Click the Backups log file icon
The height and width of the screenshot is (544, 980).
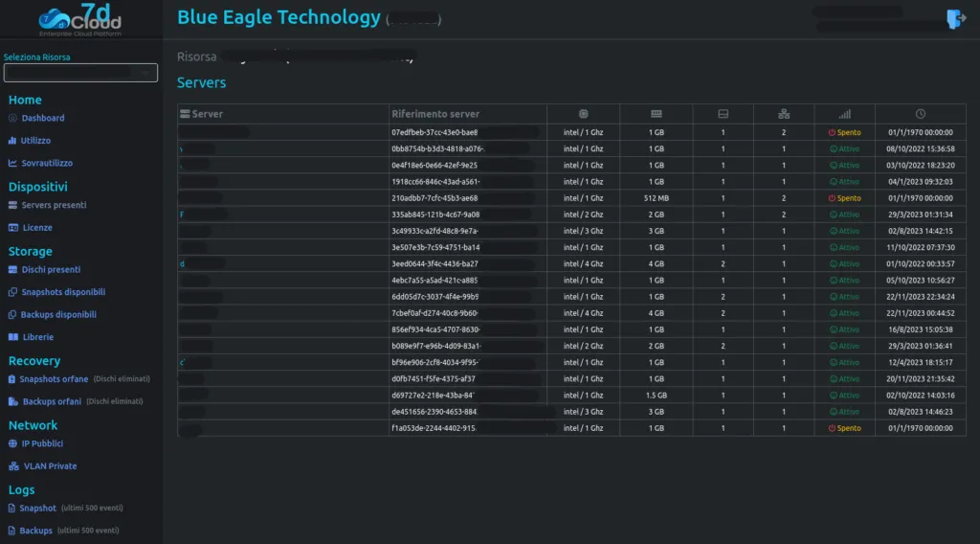tap(11, 531)
